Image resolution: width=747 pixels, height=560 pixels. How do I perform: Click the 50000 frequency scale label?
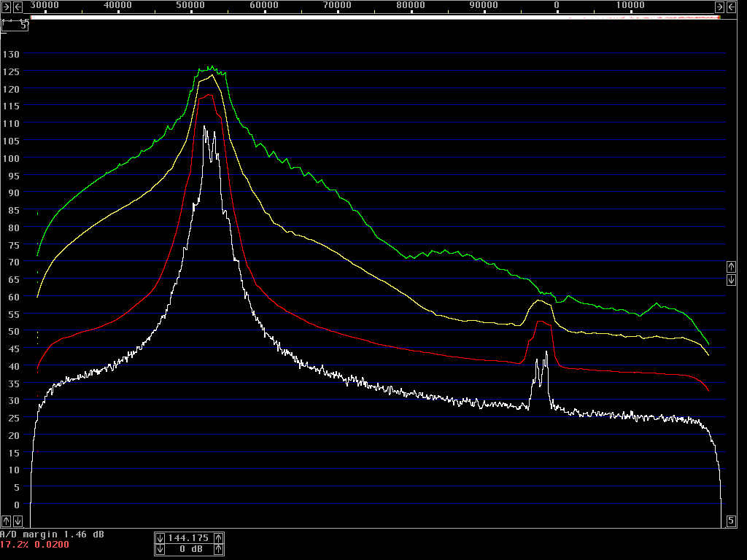click(x=190, y=5)
